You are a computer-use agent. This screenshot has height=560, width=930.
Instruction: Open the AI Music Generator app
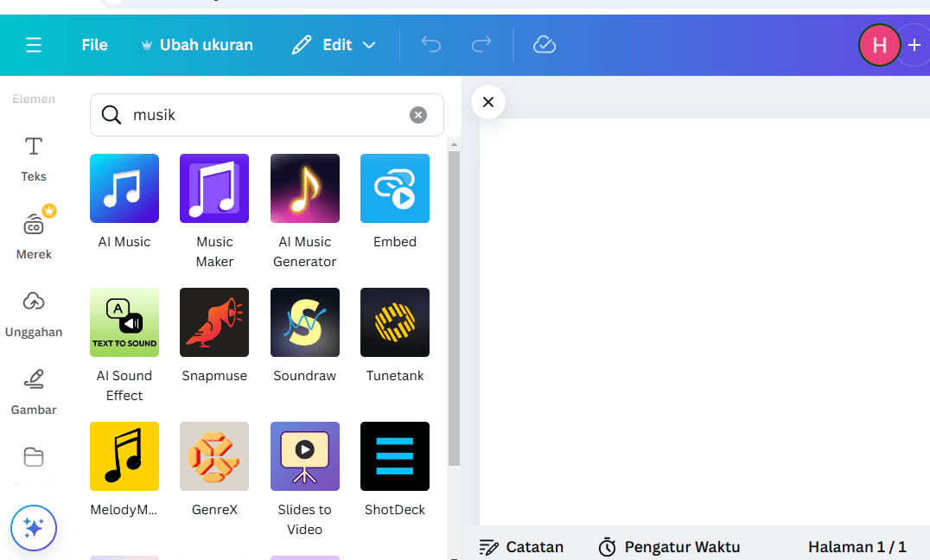[x=305, y=211]
